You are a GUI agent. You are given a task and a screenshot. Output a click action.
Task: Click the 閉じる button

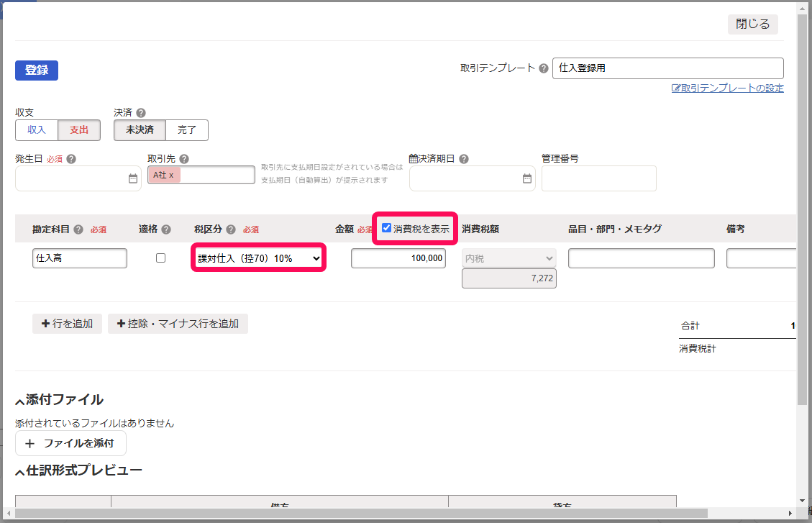click(x=753, y=24)
